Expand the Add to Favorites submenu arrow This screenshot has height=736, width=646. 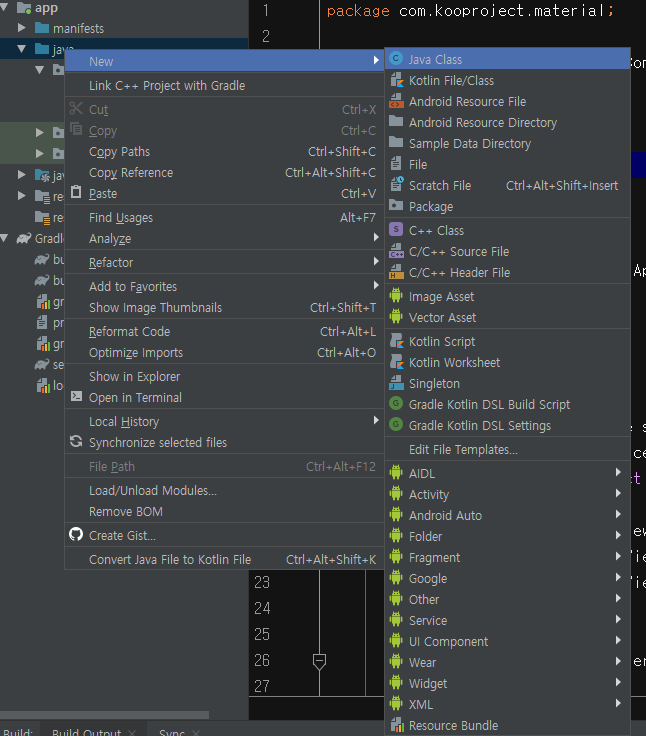[376, 286]
